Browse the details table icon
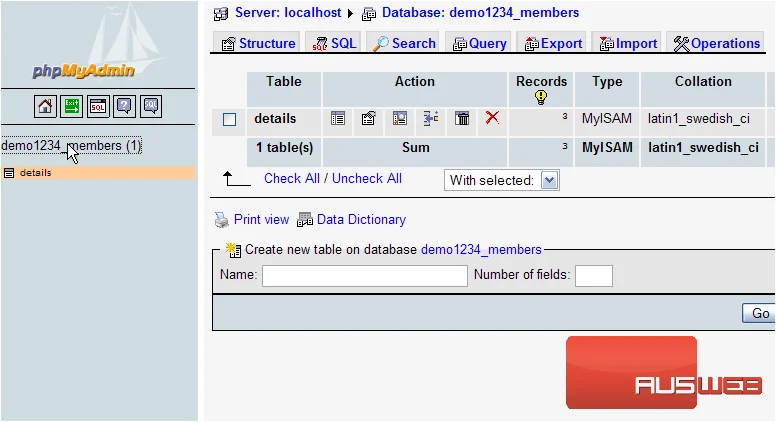Screen dimensions: 776x422 coord(338,118)
